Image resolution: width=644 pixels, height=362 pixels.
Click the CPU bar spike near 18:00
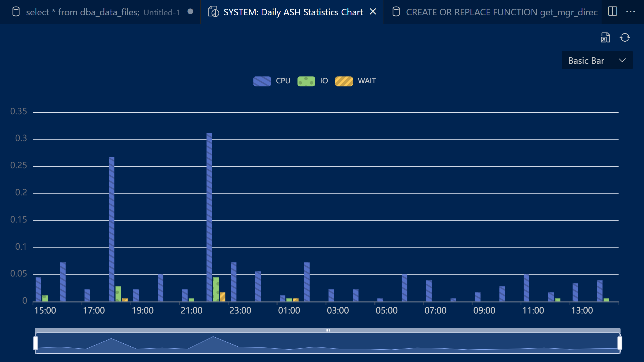pyautogui.click(x=112, y=229)
